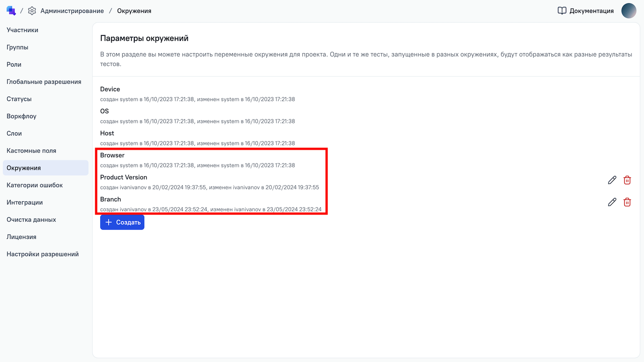644x362 pixels.
Task: Click the app logo in the header
Action: pos(11,11)
